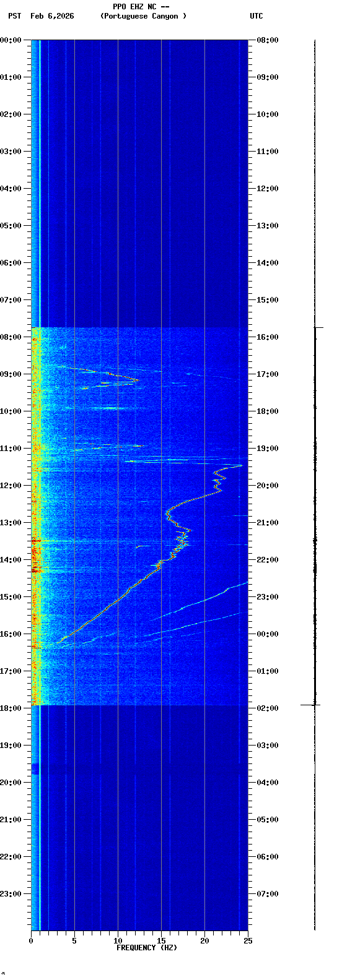Click the UTC axis label '01:00'

pyautogui.click(x=268, y=671)
